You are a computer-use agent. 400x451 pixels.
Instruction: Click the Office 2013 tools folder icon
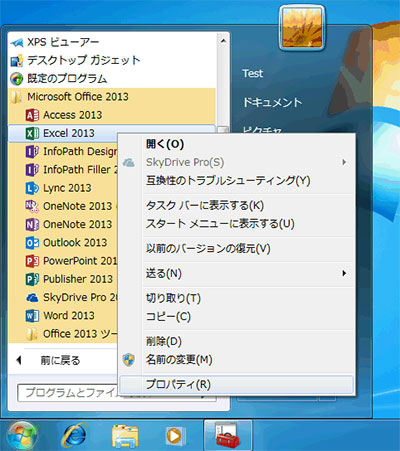32,334
